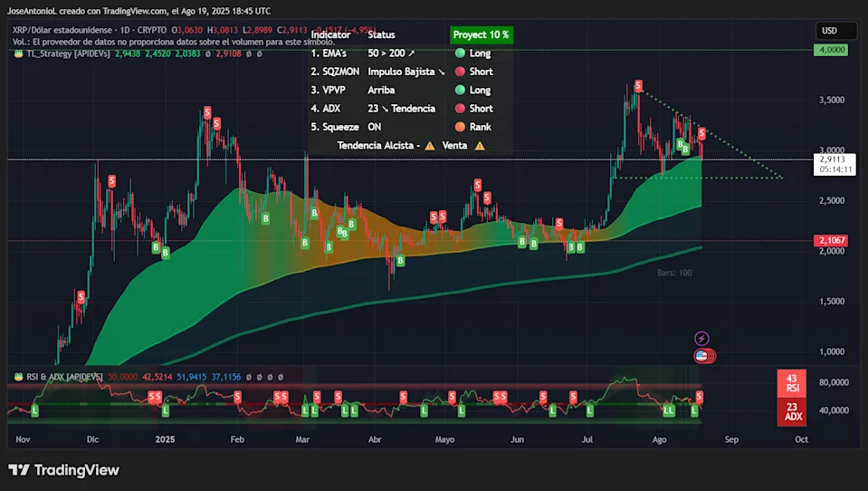The height and width of the screenshot is (491, 868).
Task: Click the purple lightning bolt event icon
Action: (701, 338)
